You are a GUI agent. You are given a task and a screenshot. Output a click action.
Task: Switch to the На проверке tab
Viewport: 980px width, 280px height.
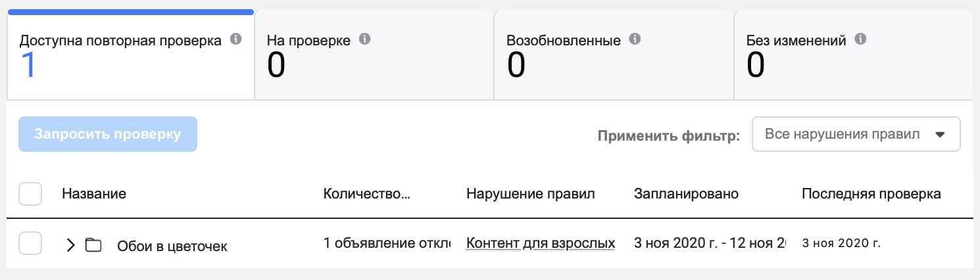tap(374, 55)
